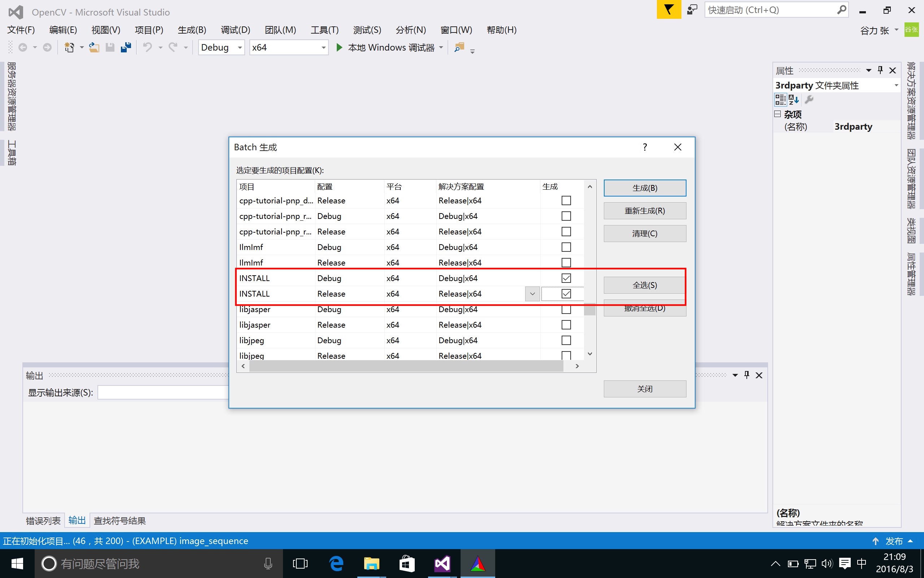Click the help question mark in Batch dialog
Image resolution: width=924 pixels, height=578 pixels.
(645, 147)
